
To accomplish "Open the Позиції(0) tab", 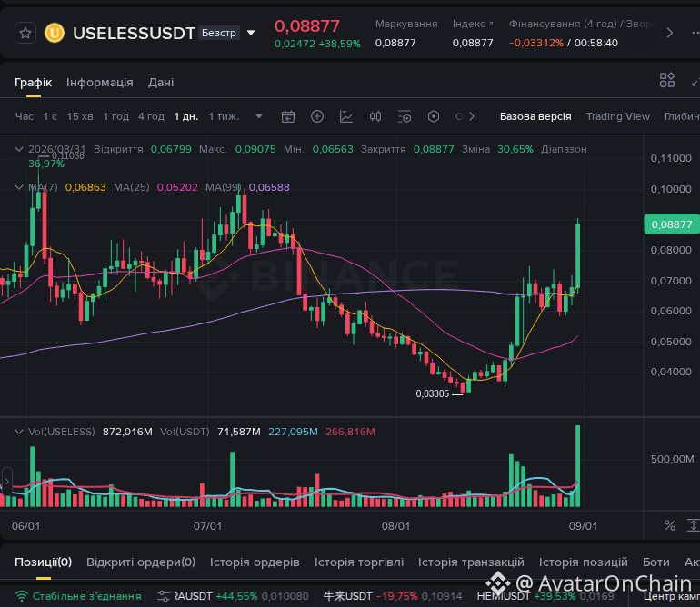I will [x=44, y=562].
